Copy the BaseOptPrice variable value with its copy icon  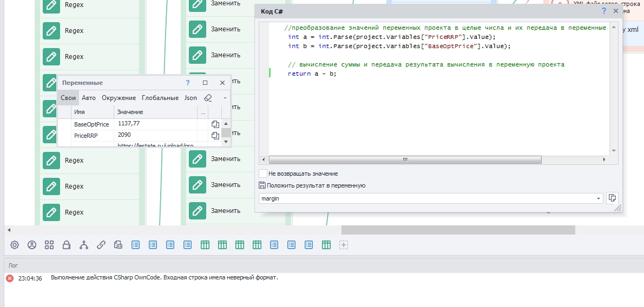pyautogui.click(x=215, y=124)
